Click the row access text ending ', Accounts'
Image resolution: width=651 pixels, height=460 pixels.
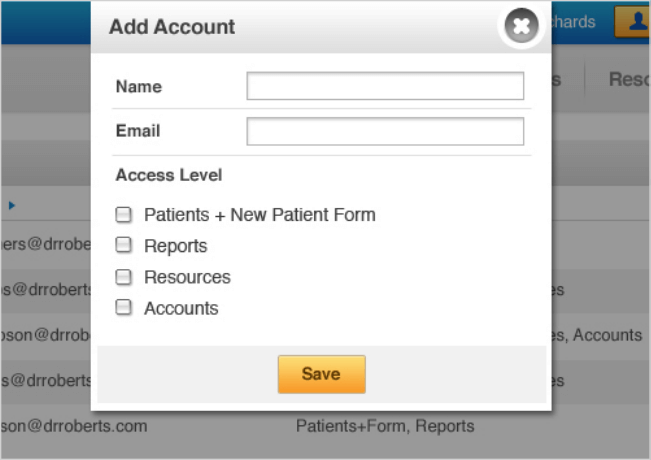[597, 336]
